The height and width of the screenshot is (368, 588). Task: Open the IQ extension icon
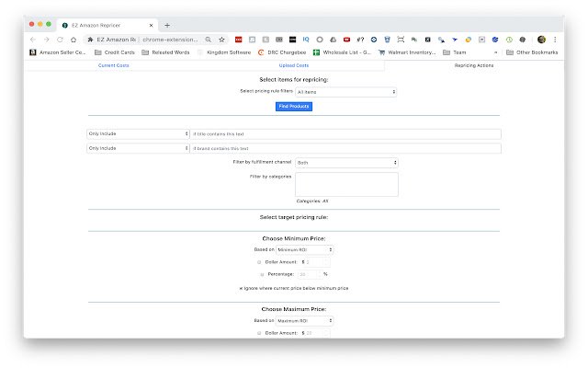[306, 40]
